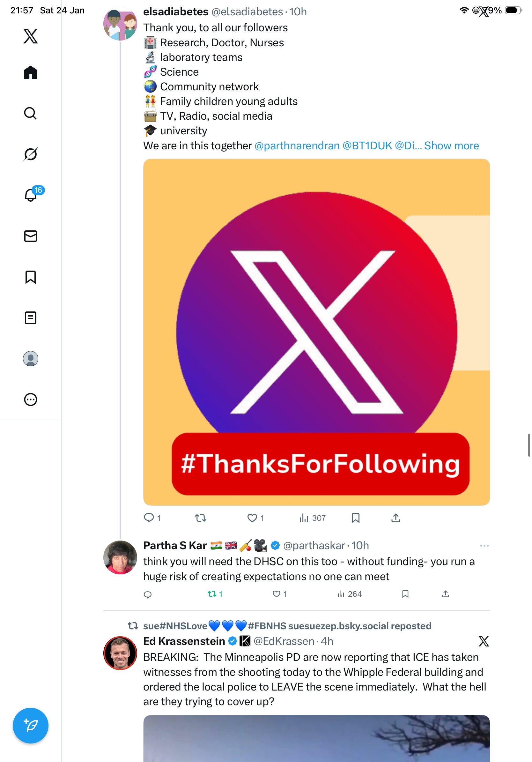Open the Search magnifier in the sidebar
The height and width of the screenshot is (762, 532).
coord(31,113)
